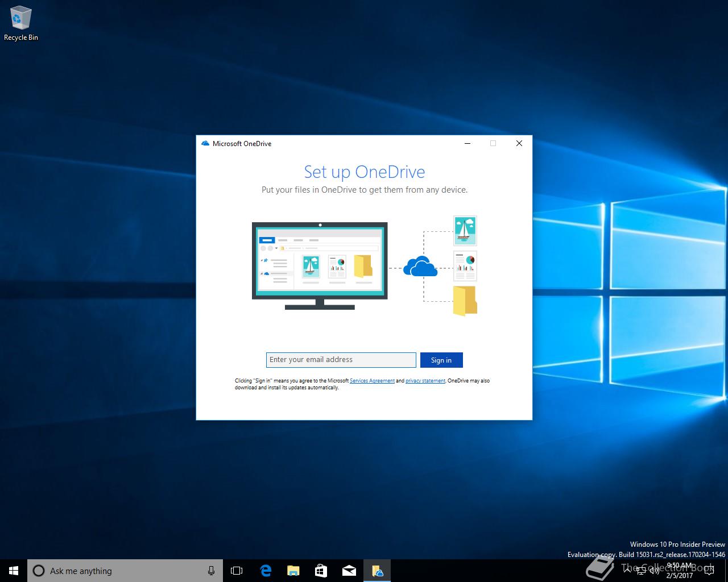Image resolution: width=728 pixels, height=582 pixels.
Task: Click the 'Put your files in OneDrive' subtitle
Action: point(365,190)
